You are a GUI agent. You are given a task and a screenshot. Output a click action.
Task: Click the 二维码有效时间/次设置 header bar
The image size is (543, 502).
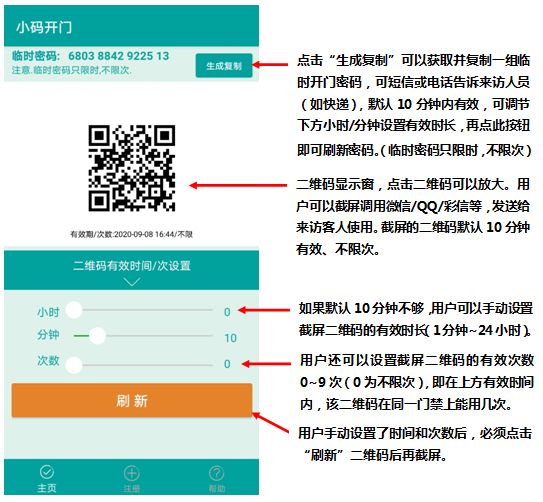coord(132,270)
